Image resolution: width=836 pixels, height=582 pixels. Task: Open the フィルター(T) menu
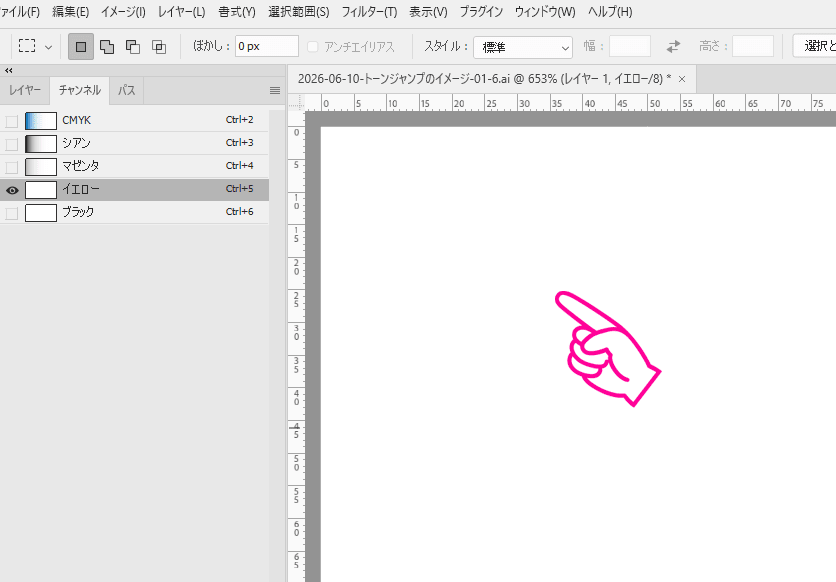tap(369, 12)
